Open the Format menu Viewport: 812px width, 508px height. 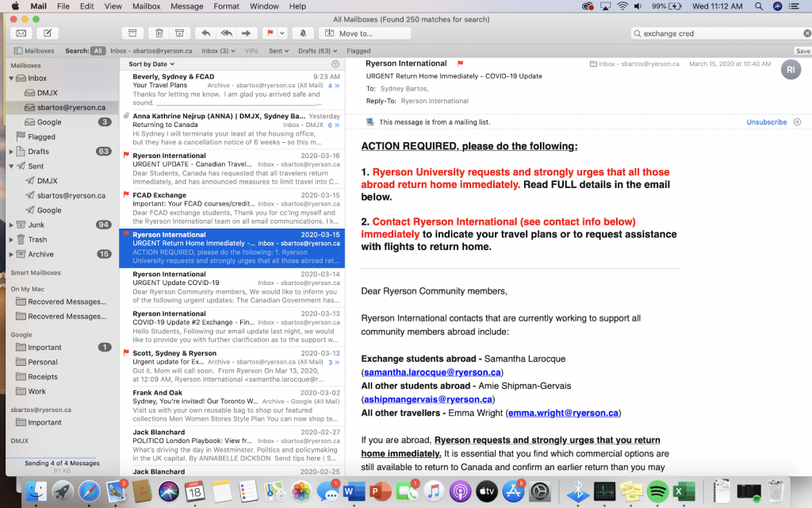point(226,6)
